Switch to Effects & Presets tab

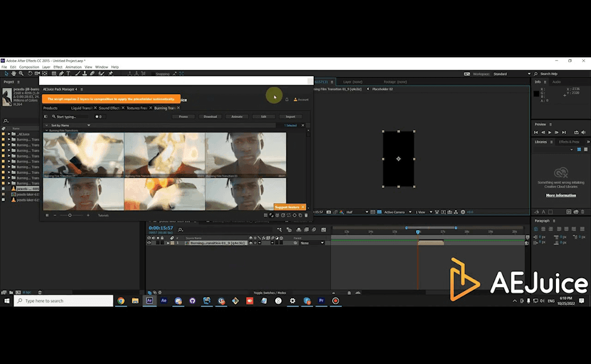coord(569,141)
